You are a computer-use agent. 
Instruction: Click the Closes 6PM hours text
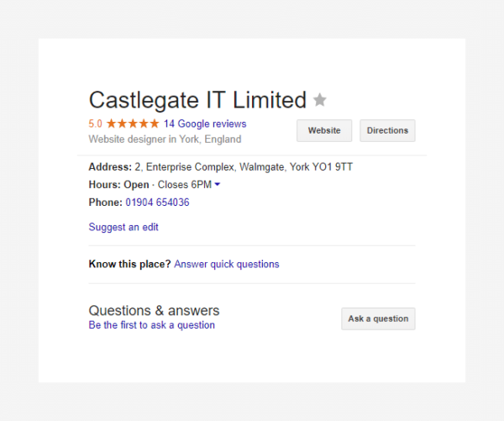pos(185,185)
